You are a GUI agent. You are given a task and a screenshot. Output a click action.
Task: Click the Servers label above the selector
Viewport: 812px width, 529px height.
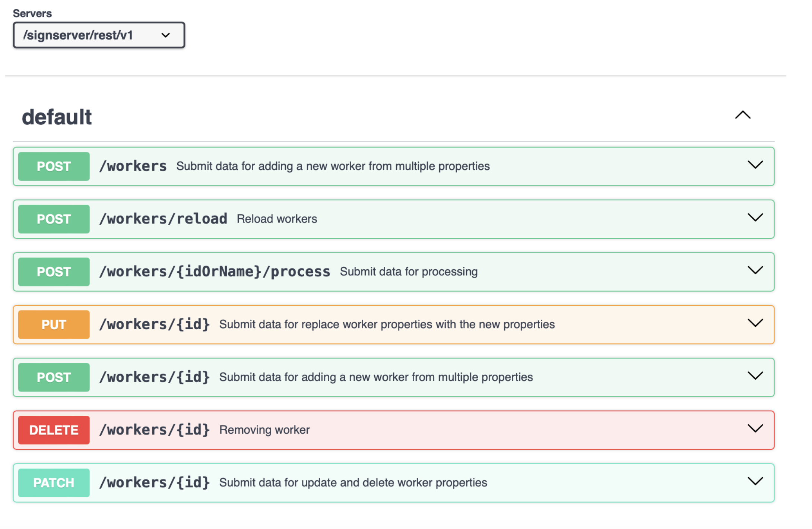point(32,13)
